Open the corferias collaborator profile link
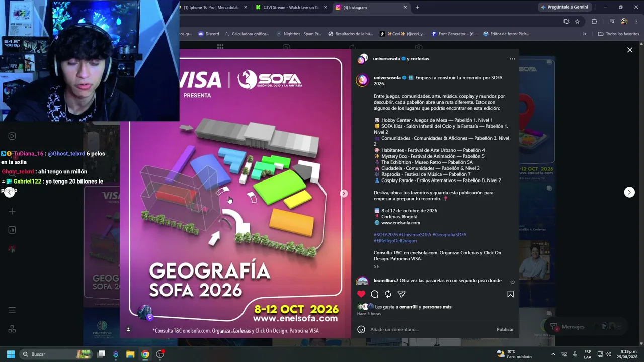Image resolution: width=644 pixels, height=362 pixels. tap(420, 59)
